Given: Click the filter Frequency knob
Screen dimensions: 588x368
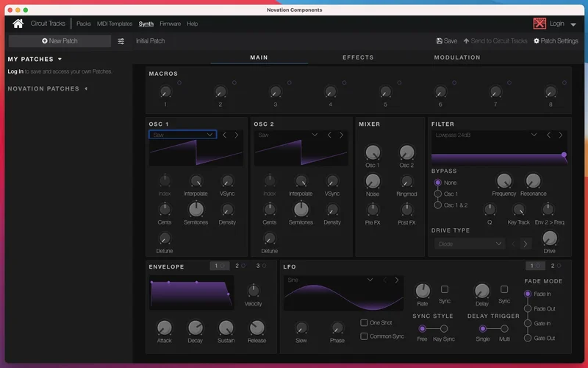Looking at the screenshot, I should tap(504, 181).
